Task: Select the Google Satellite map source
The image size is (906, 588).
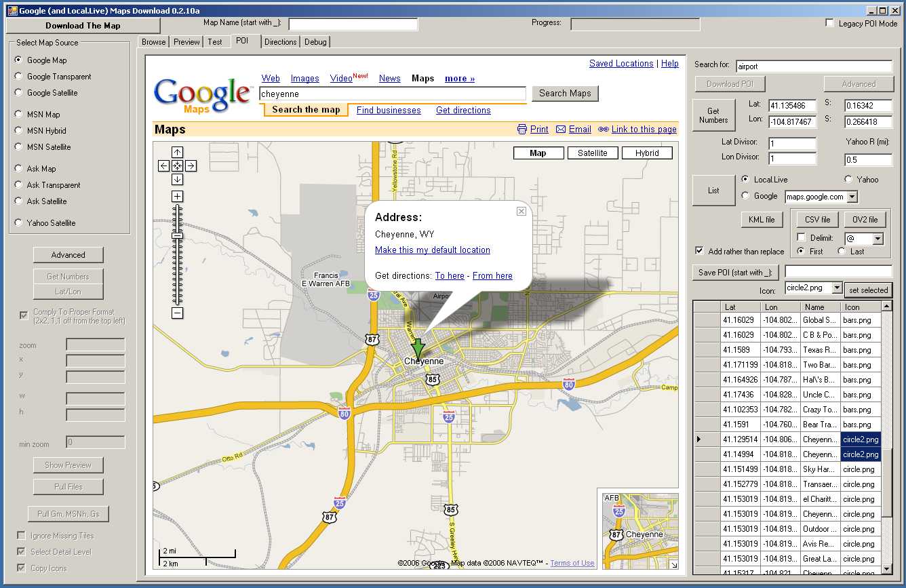Action: point(18,92)
